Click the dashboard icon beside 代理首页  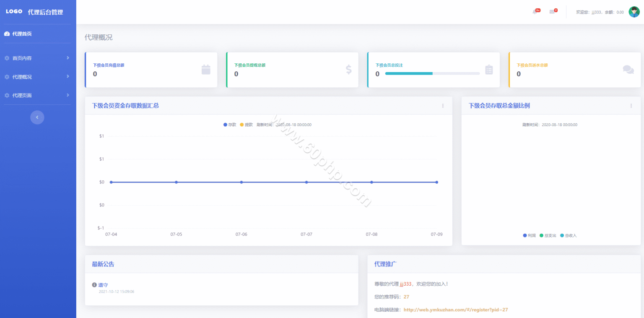click(x=7, y=34)
